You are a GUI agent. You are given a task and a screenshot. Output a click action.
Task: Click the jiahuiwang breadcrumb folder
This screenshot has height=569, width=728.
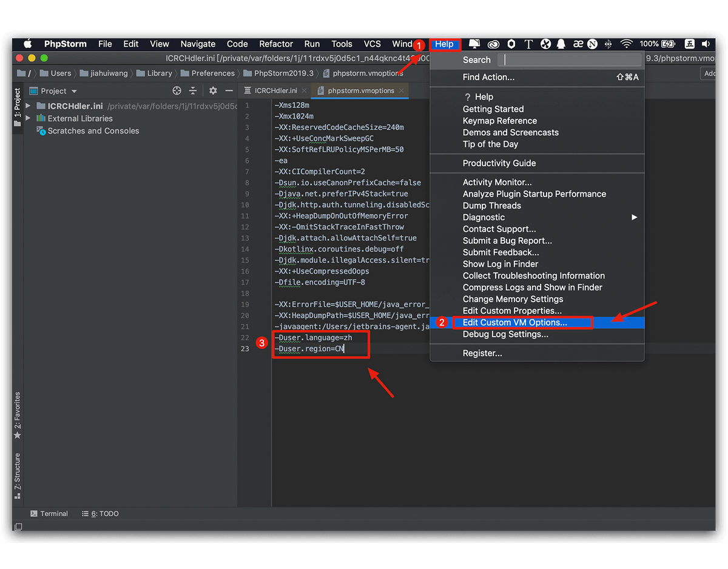click(103, 73)
